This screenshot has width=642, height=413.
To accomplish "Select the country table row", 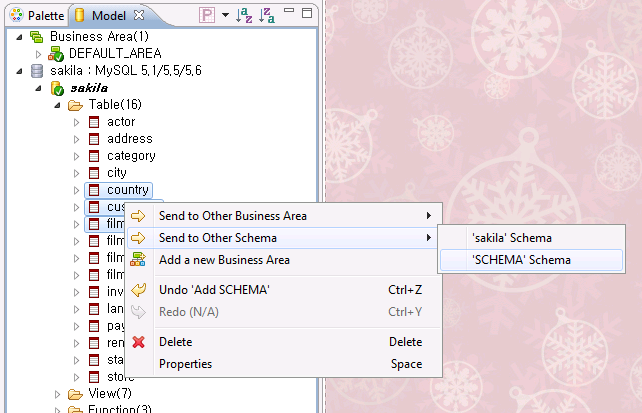I will (x=119, y=190).
